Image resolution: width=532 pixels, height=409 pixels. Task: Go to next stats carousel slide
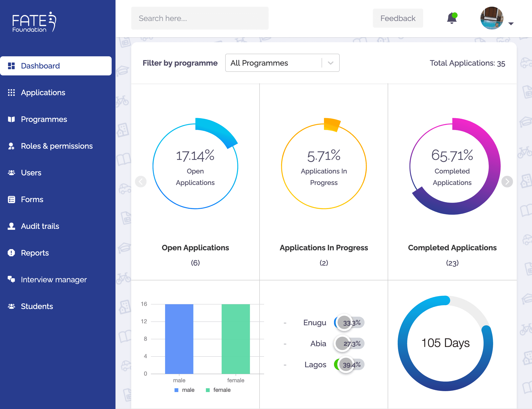pyautogui.click(x=507, y=182)
